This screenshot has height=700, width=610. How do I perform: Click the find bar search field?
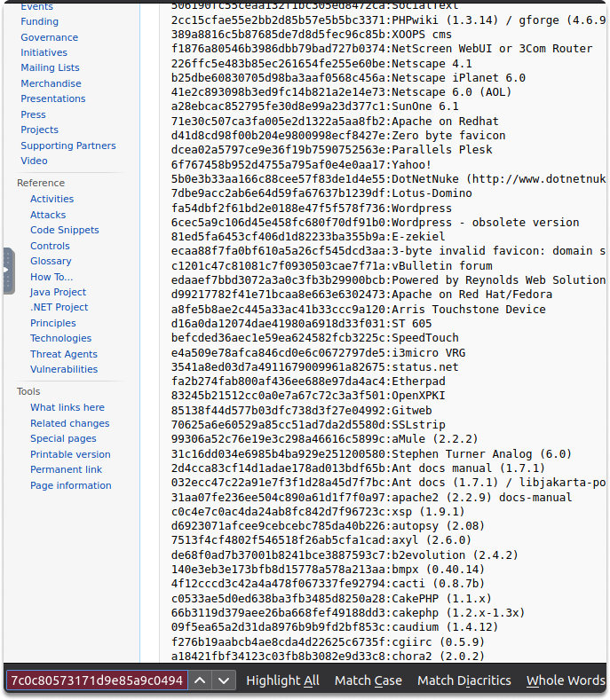tap(97, 680)
